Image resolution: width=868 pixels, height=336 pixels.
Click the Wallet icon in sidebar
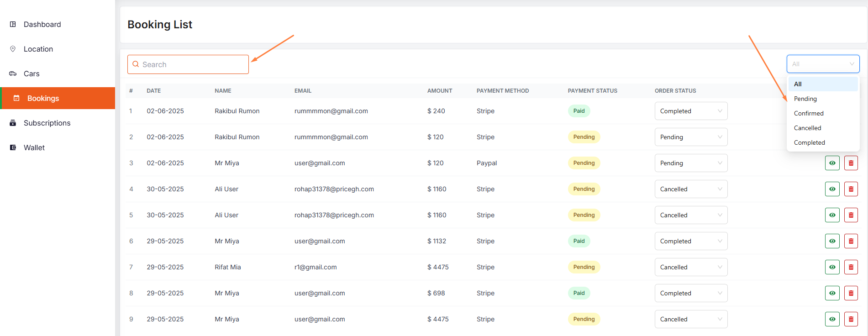point(13,147)
